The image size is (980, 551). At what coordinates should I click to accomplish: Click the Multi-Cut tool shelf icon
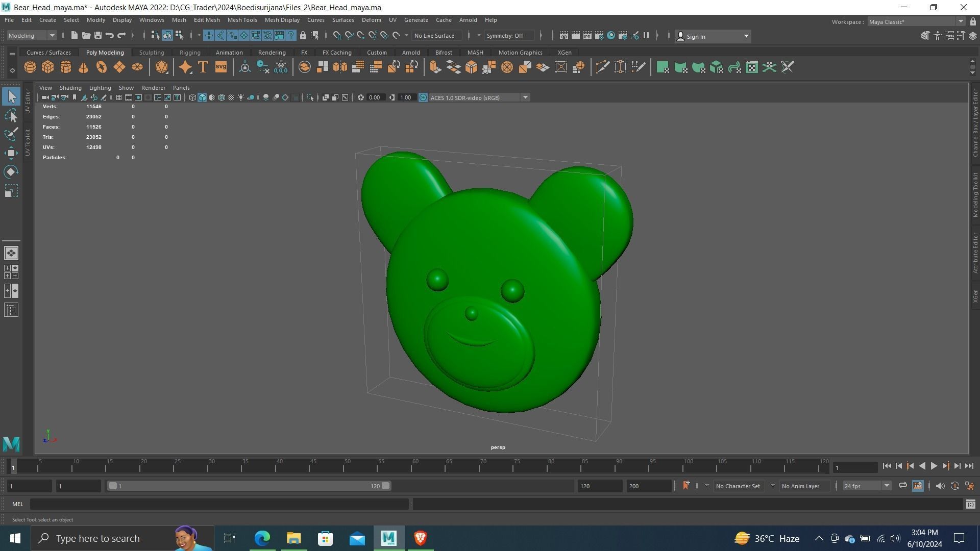(x=602, y=67)
